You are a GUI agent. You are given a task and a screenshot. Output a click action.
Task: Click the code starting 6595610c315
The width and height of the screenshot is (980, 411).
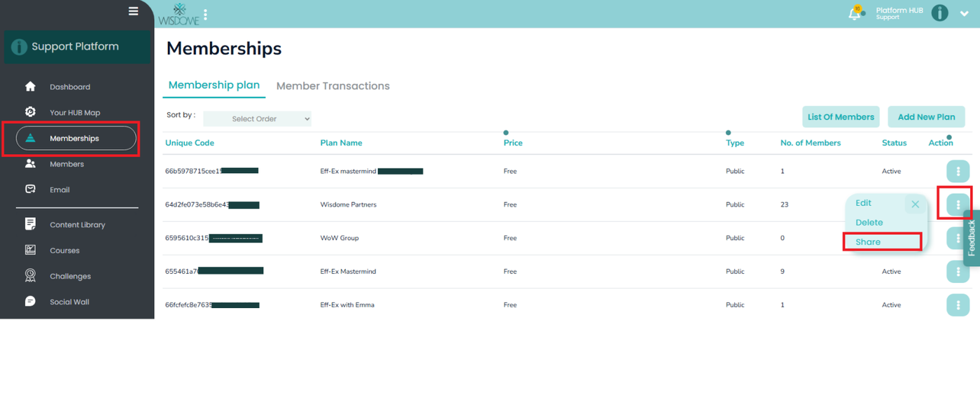[x=213, y=238]
